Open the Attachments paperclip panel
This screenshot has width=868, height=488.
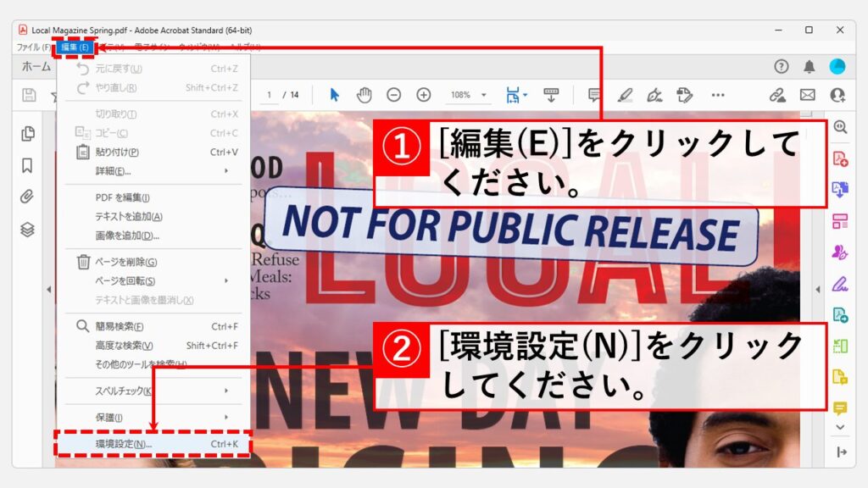click(x=27, y=197)
